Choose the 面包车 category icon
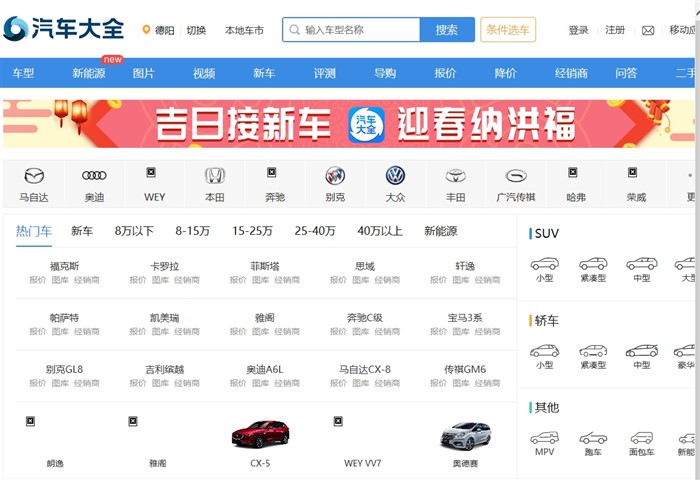This screenshot has width=700, height=480. coord(642,438)
